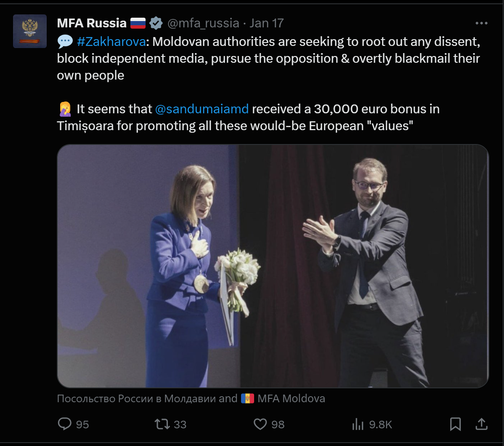Open the MFA Russia profile avatar
The image size is (504, 446).
(29, 31)
